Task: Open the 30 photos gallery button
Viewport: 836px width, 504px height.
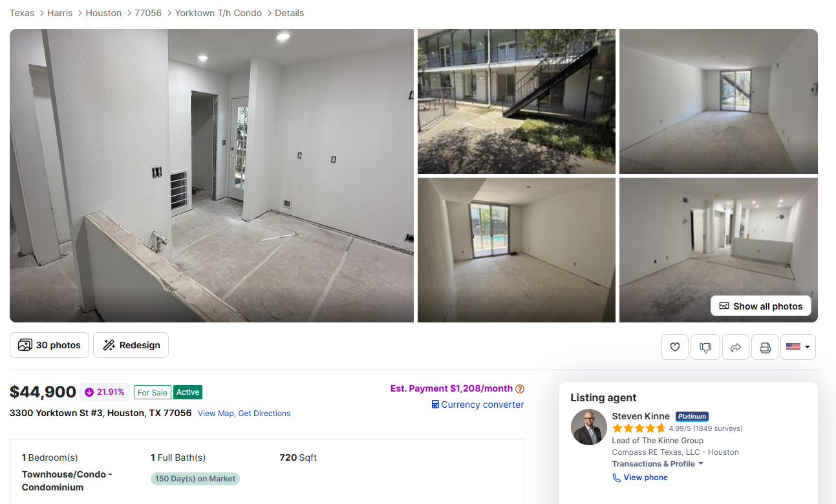Action: 49,345
